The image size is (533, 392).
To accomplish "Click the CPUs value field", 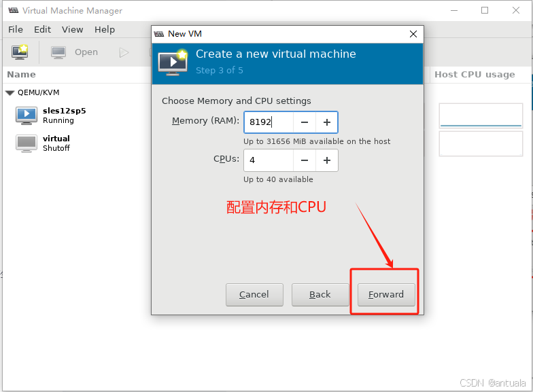I will click(269, 160).
